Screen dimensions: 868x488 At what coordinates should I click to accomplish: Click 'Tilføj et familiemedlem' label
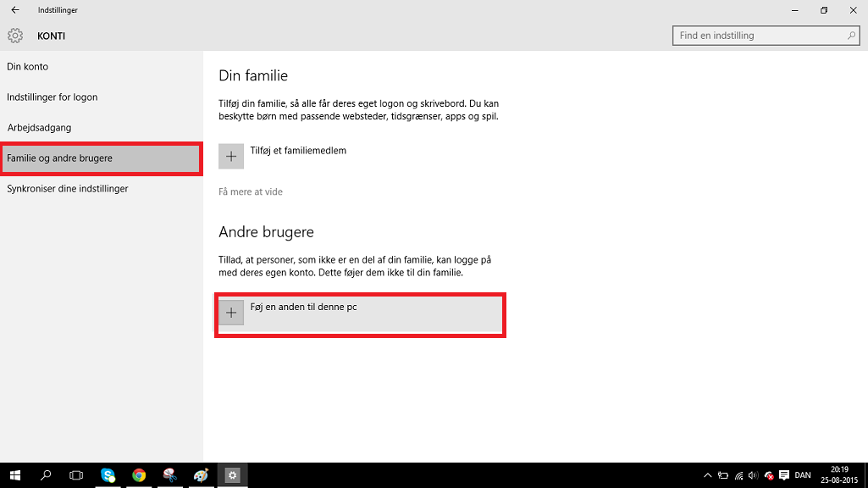pos(298,151)
